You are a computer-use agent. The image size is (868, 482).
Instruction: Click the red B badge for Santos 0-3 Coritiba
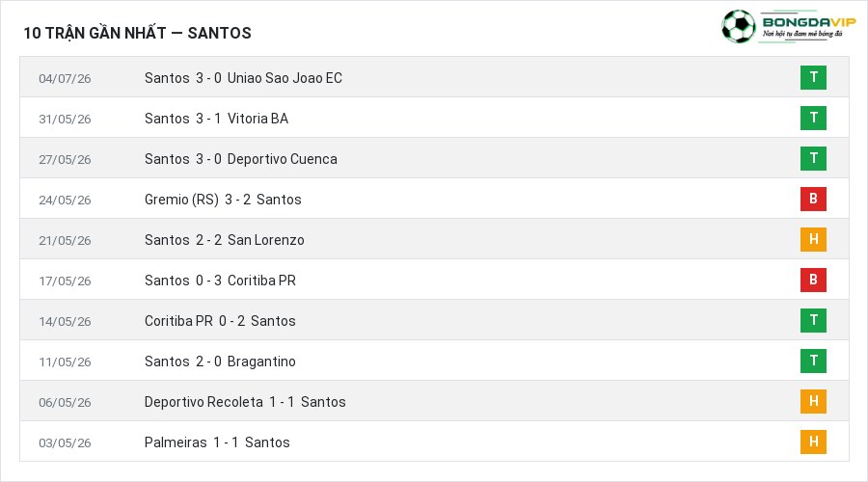(813, 280)
